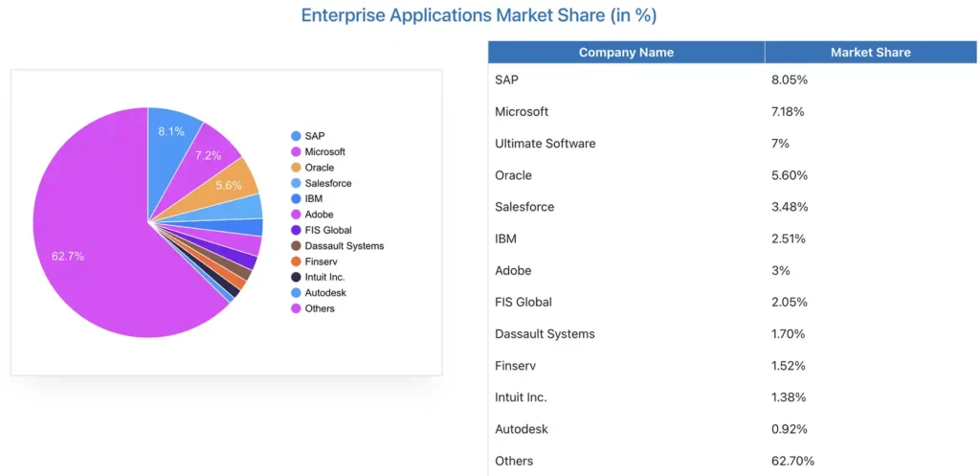Click Dassault Systems in the table
Image resolution: width=980 pixels, height=476 pixels.
coord(545,334)
